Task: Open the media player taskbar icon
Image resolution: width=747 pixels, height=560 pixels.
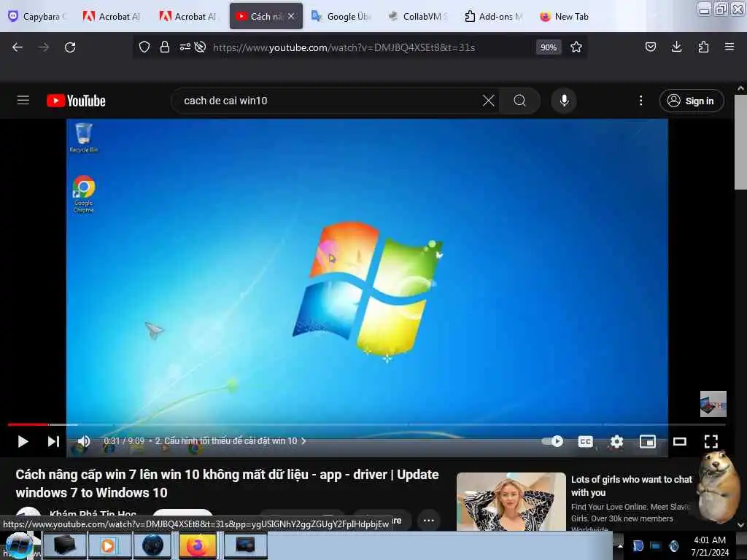Action: point(108,545)
